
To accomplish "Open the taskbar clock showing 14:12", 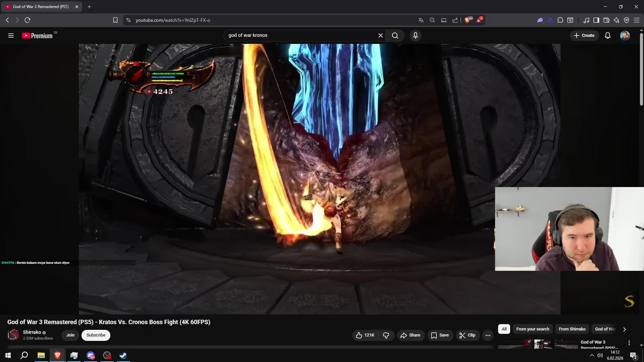I will 615,355.
